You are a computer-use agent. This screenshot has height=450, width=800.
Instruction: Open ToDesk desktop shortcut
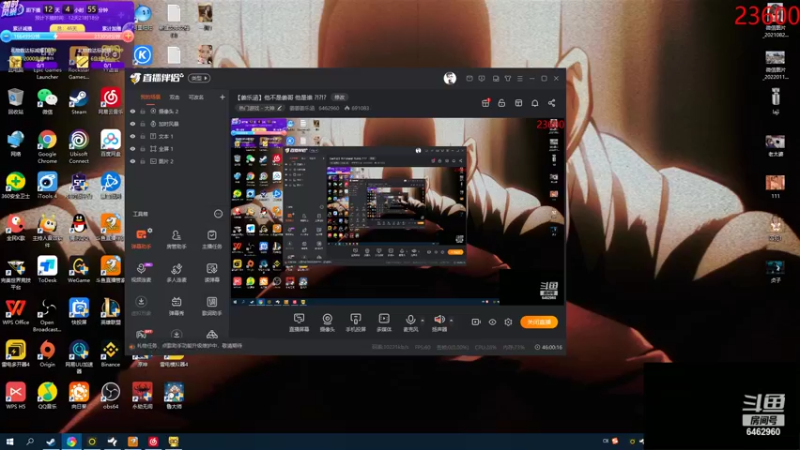click(47, 270)
